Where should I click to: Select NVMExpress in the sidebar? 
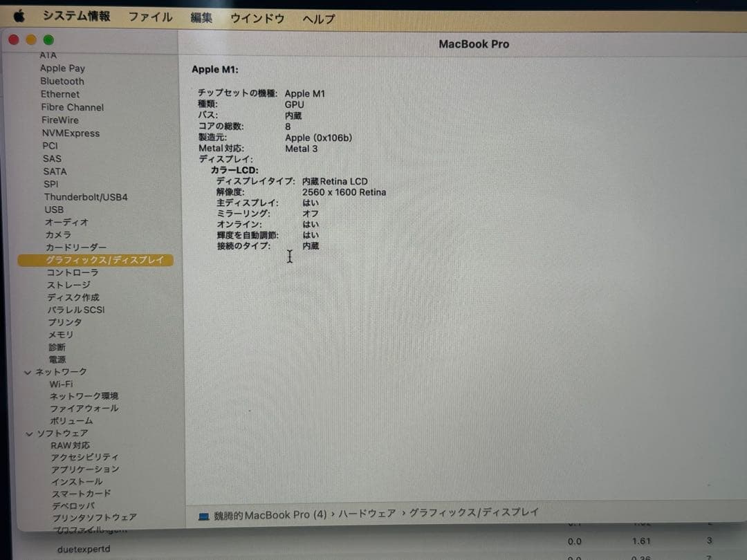coord(71,133)
